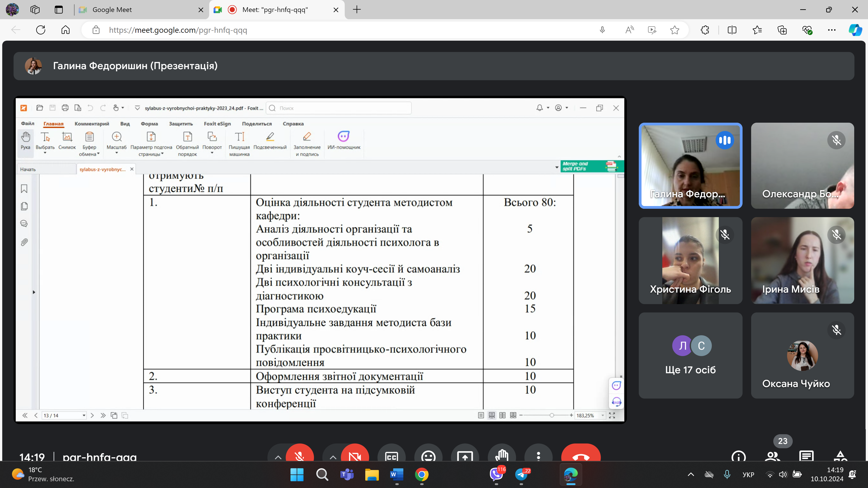Open the meeting chat panel
The image size is (868, 488).
coord(806,457)
